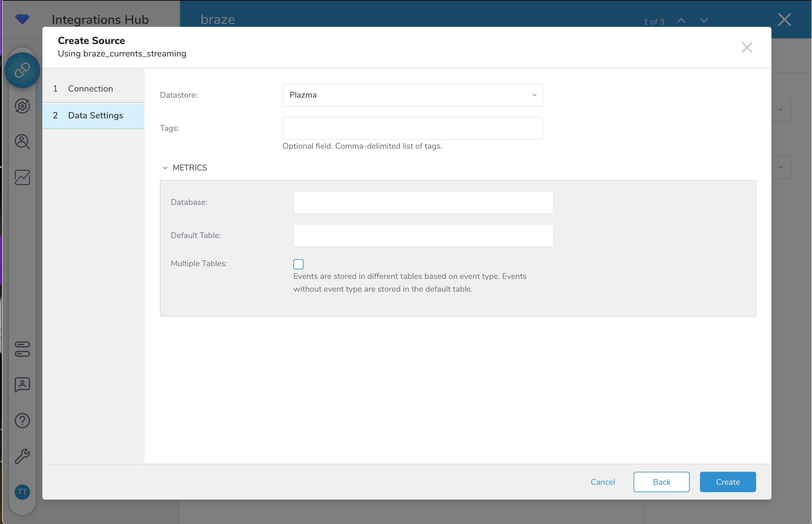Click the Create button

[x=727, y=482]
